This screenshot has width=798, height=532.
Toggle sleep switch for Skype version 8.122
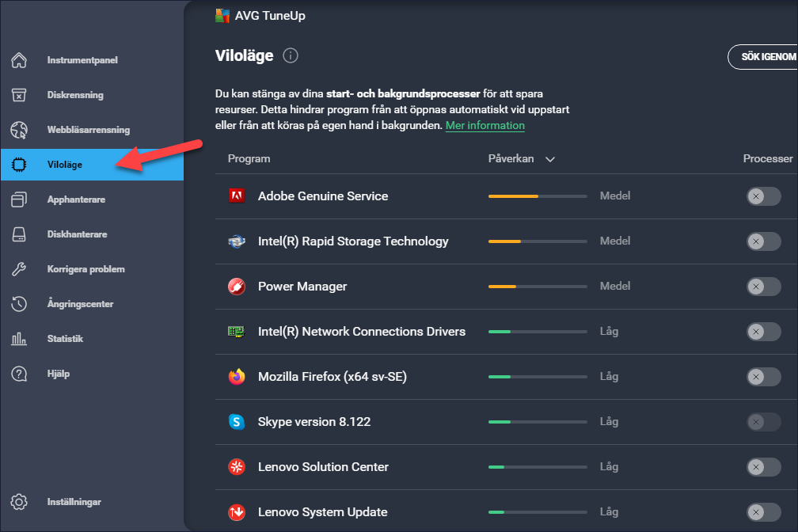coord(763,422)
